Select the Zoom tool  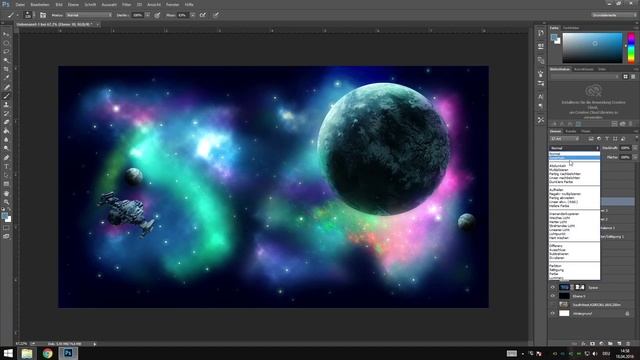point(6,202)
